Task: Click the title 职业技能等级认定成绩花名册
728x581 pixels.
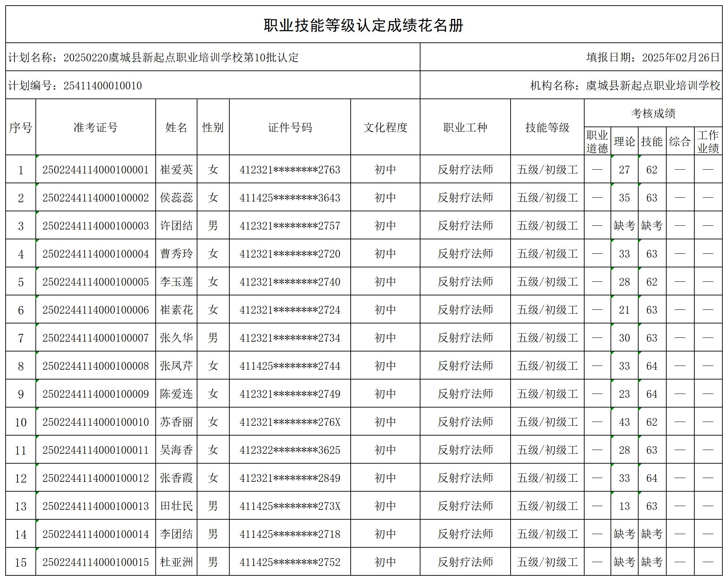Action: pos(364,25)
